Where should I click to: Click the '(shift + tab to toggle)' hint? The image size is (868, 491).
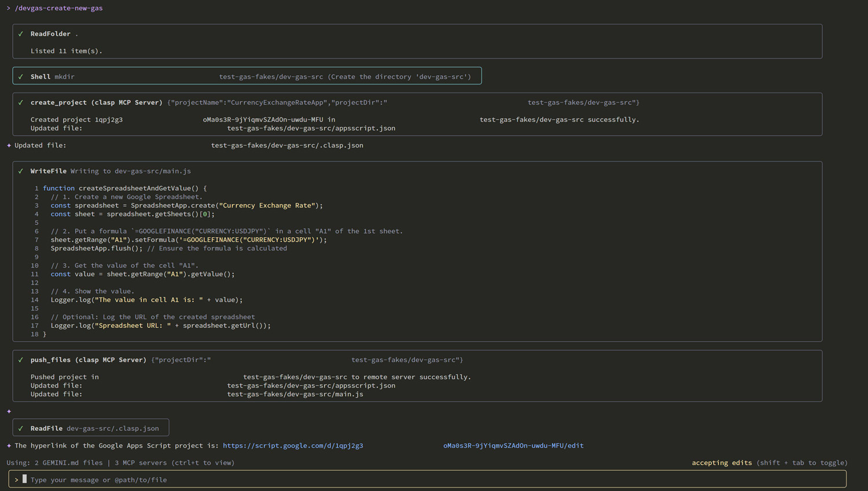click(x=801, y=463)
